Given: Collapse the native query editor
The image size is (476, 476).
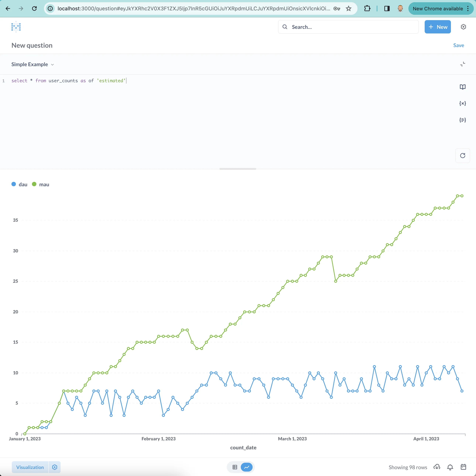Looking at the screenshot, I should coord(463,64).
